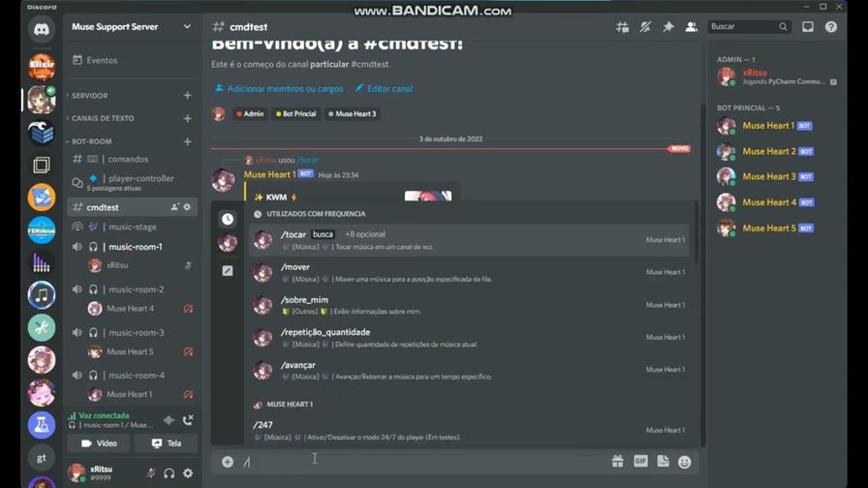Open the emoji picker
868x488 pixels.
[x=685, y=462]
